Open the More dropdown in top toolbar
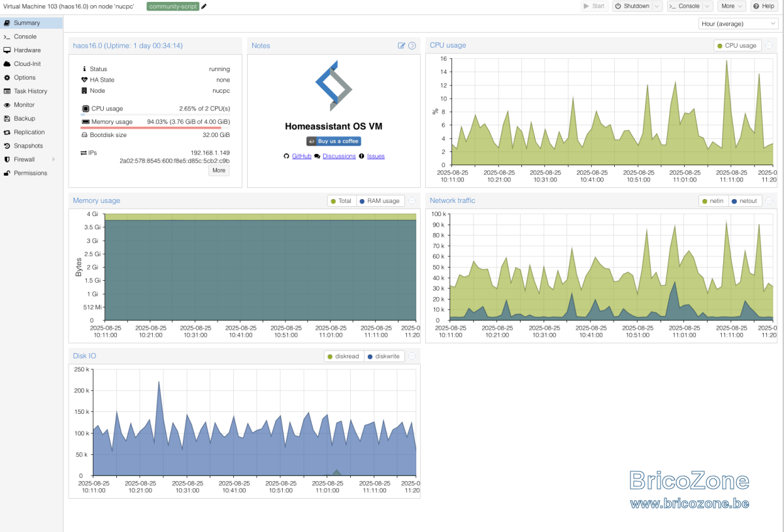This screenshot has height=532, width=784. (732, 6)
